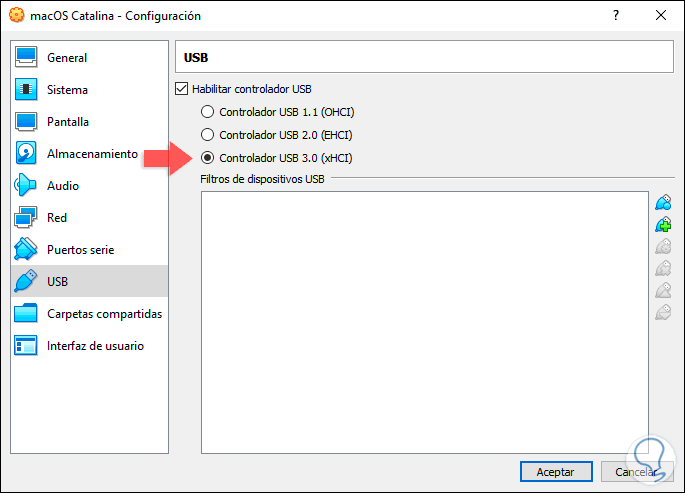This screenshot has width=685, height=493.
Task: Select Controlador USB 1.1 (OHCI)
Action: 207,112
